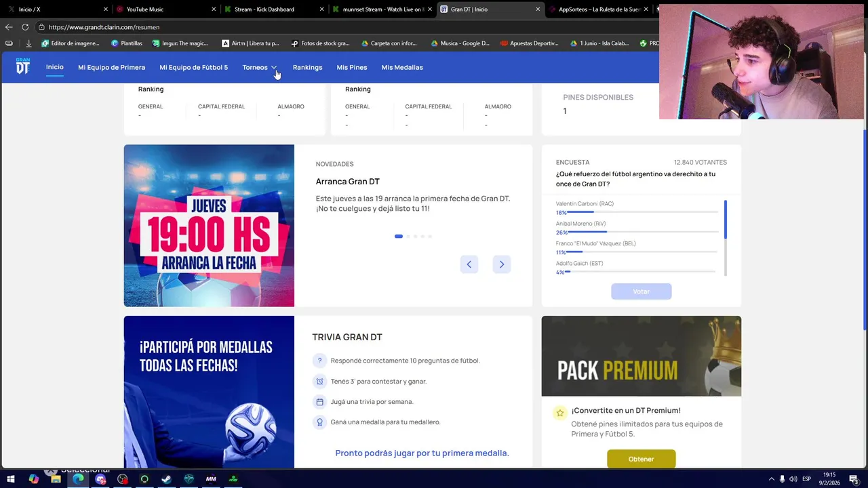Open Copilot from the taskbar
Screen dimensions: 868x488
click(34, 479)
